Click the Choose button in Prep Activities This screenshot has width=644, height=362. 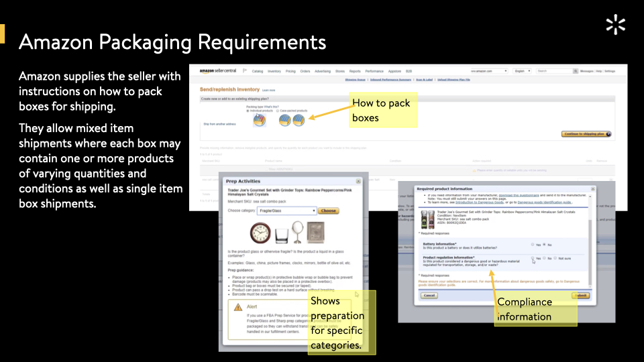(328, 210)
